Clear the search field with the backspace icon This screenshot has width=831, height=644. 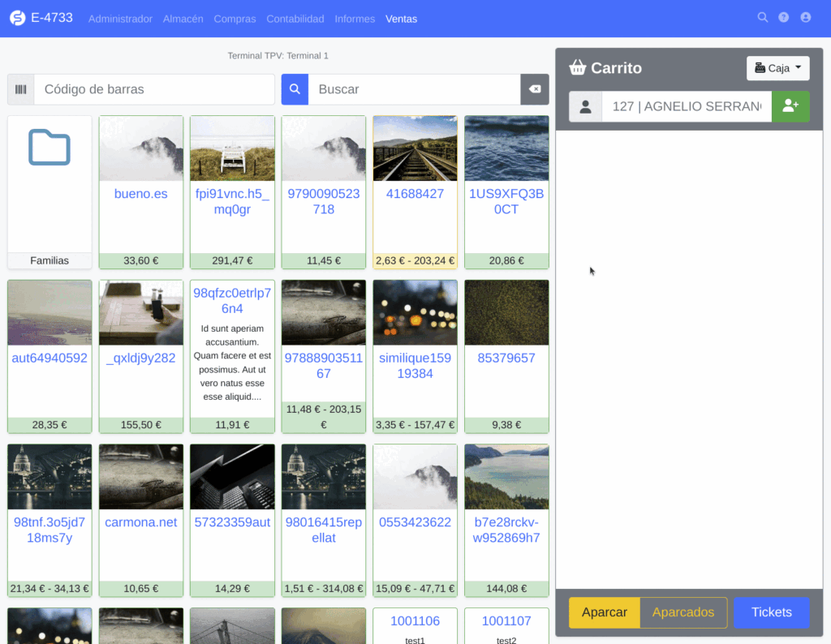pyautogui.click(x=534, y=89)
